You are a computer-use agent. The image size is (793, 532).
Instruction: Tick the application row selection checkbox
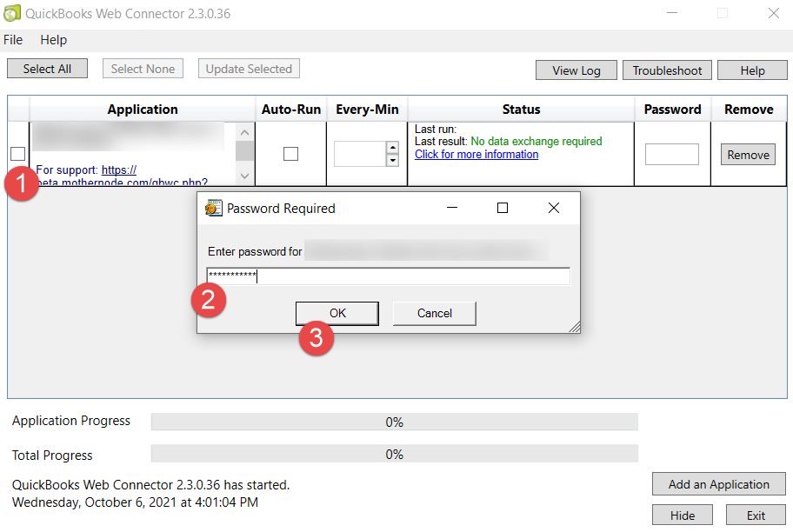tap(17, 154)
